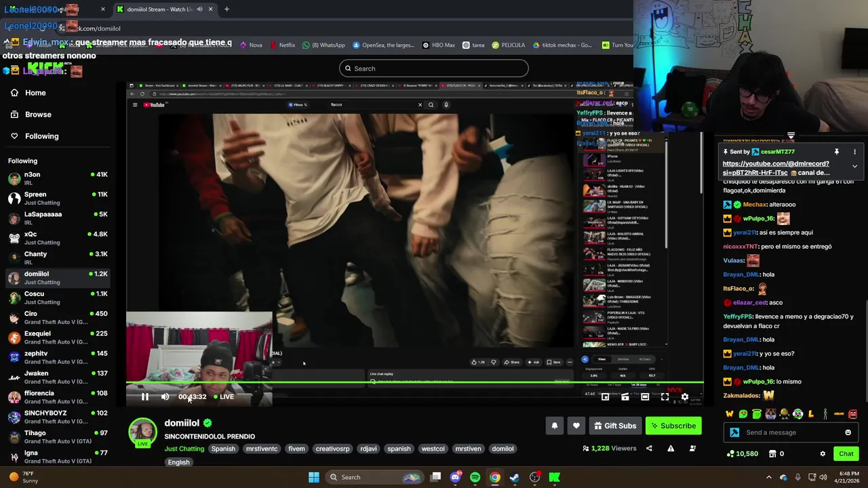Image resolution: width=868 pixels, height=488 pixels.
Task: Open OBS Studio from the taskbar
Action: (534, 477)
